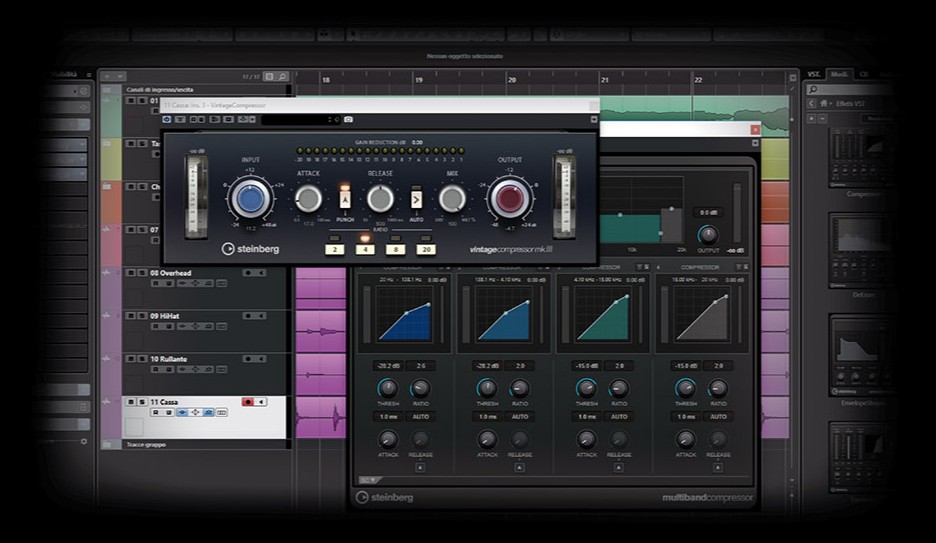This screenshot has width=936, height=543.
Task: Toggle the PUNCH switch on Vintage Compressor
Action: (344, 199)
